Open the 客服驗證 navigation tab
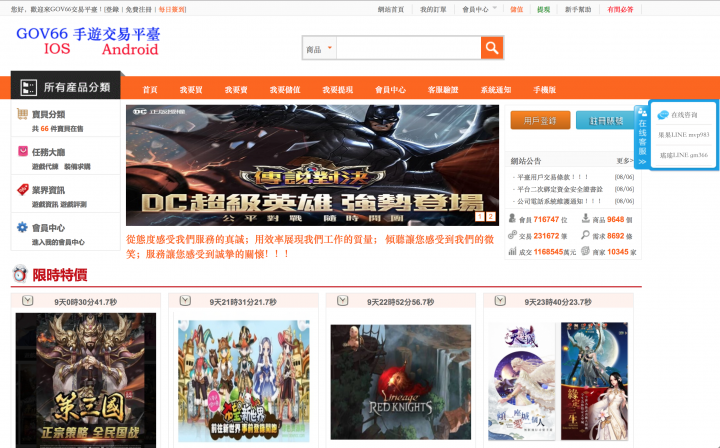 coord(443,90)
